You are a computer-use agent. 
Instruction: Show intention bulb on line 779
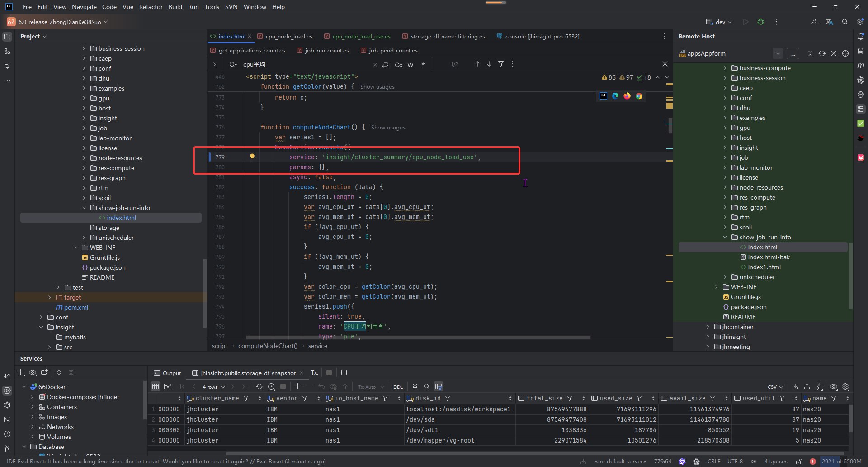coord(252,157)
